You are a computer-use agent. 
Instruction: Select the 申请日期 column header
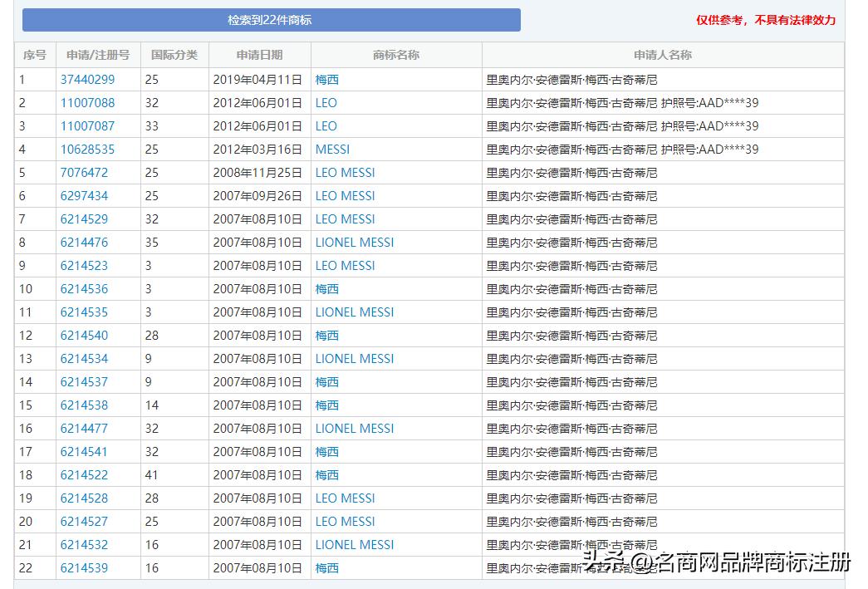click(x=259, y=54)
